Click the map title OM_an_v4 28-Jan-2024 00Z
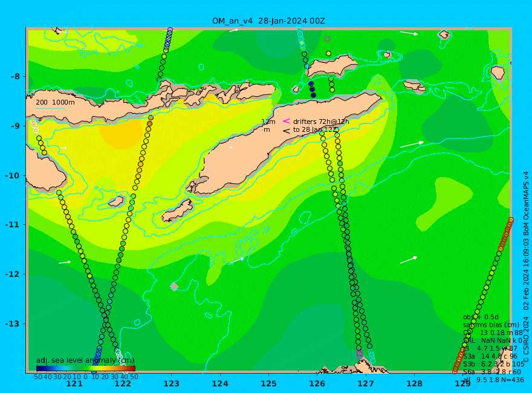Image resolution: width=532 pixels, height=393 pixels. click(268, 21)
